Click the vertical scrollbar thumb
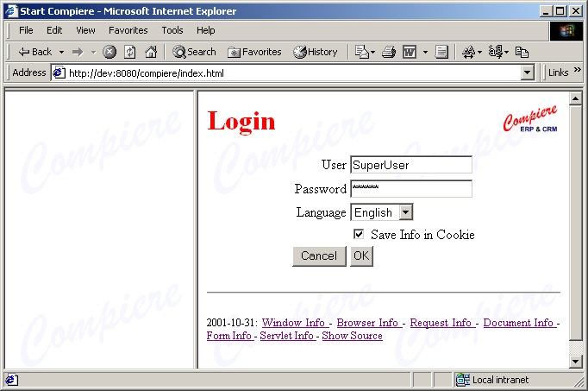The image size is (588, 391). tap(575, 223)
